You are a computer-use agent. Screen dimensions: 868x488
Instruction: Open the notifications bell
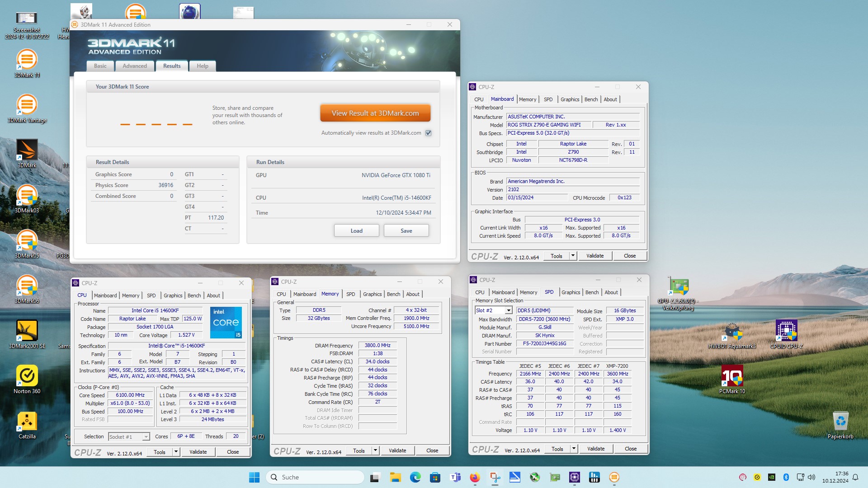coord(855,477)
